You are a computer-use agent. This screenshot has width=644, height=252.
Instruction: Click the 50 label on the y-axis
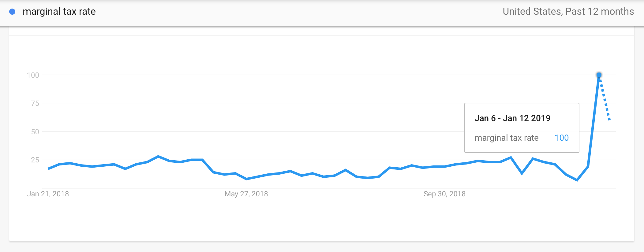pos(35,132)
